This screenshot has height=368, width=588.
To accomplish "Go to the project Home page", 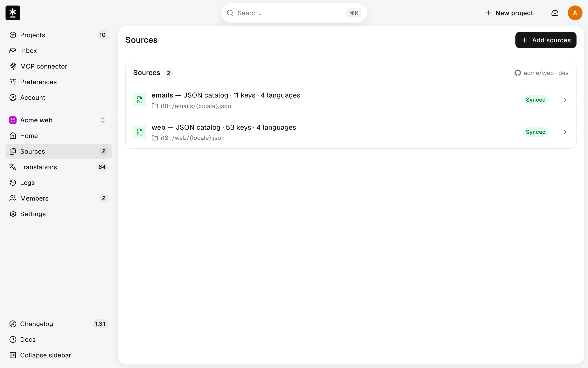I will (59, 135).
